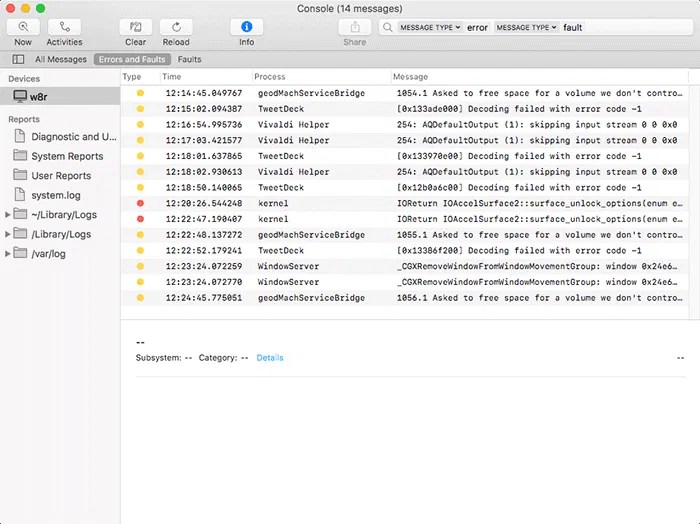
Task: Sort by the Time column header
Action: click(x=172, y=77)
